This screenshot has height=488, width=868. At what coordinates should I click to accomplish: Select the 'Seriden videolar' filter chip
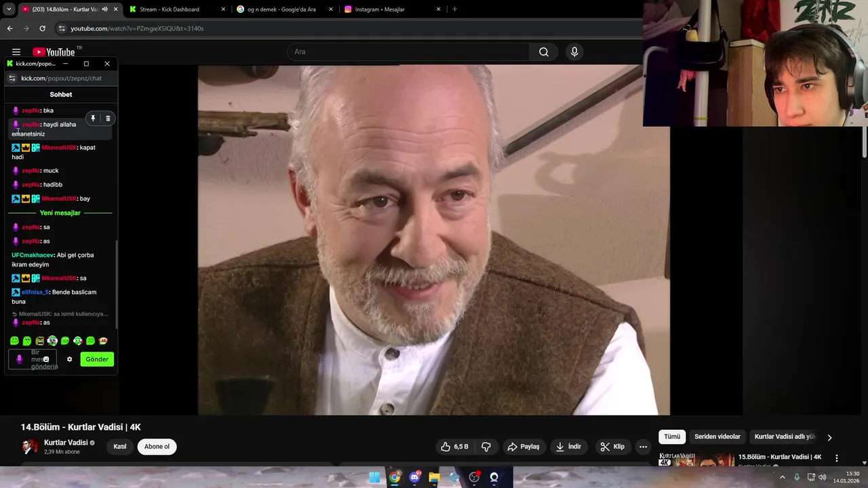(717, 437)
